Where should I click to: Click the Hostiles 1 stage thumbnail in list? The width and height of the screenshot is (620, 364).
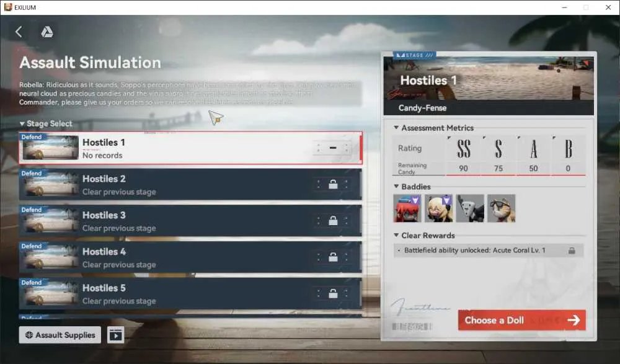pyautogui.click(x=51, y=148)
